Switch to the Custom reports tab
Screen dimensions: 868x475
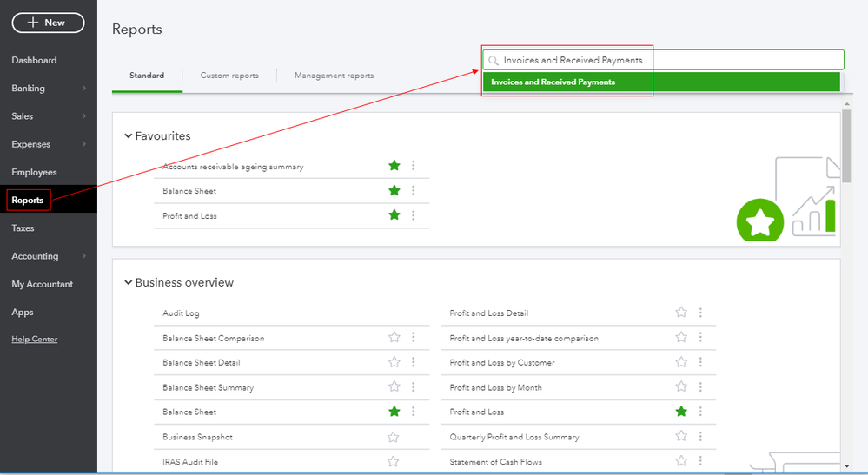tap(229, 76)
